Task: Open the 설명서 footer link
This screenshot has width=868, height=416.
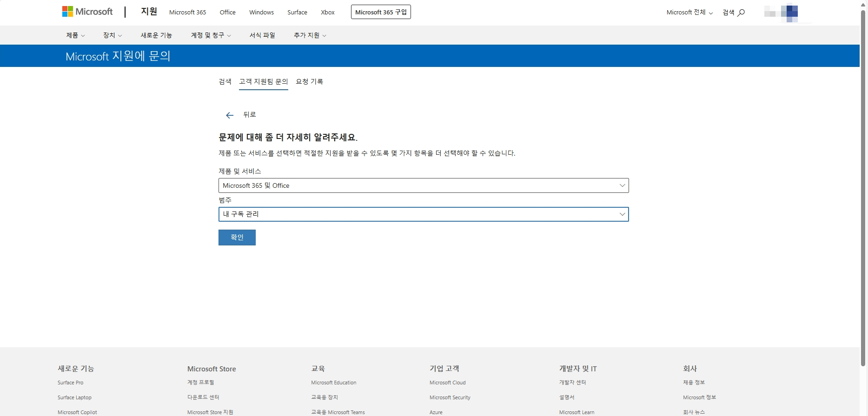Action: click(x=567, y=397)
